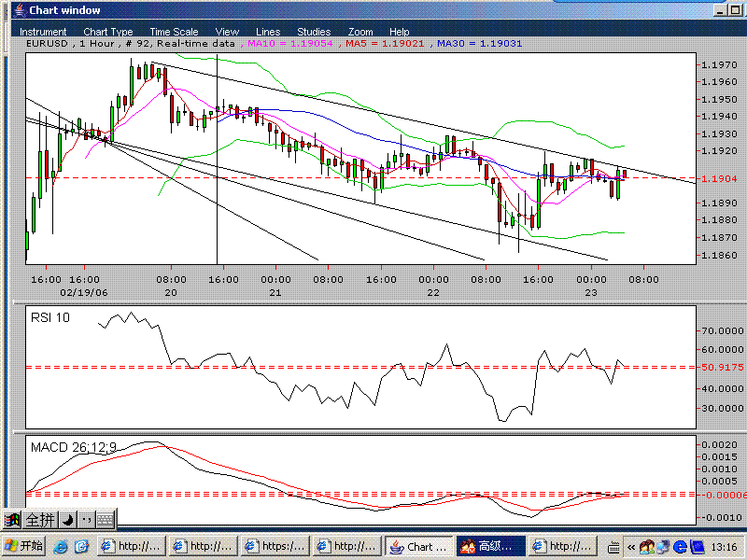This screenshot has width=747, height=560.
Task: Maximize the Chart window
Action: [x=735, y=10]
